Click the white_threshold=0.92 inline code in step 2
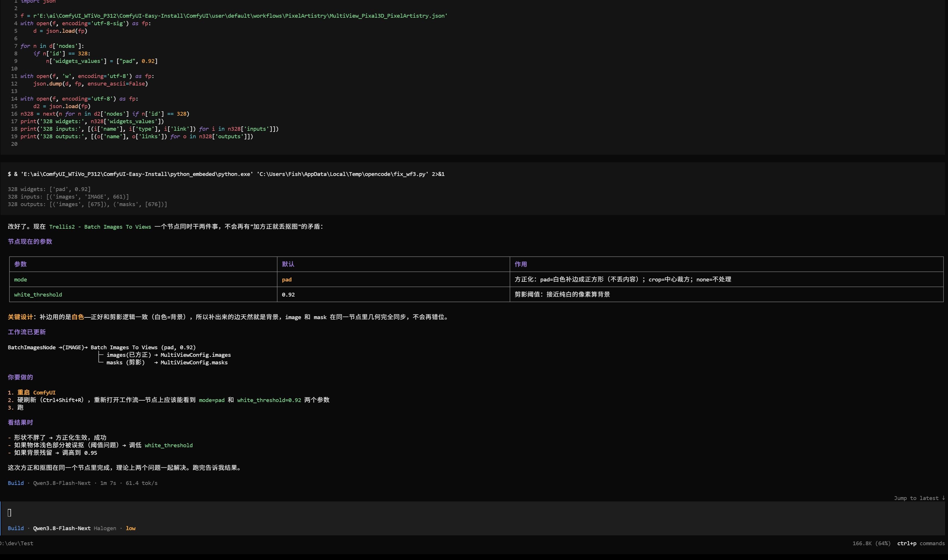The image size is (948, 560). pyautogui.click(x=269, y=400)
